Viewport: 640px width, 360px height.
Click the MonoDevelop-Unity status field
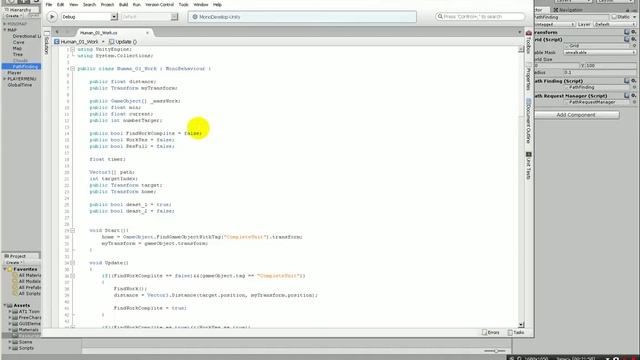tap(302, 17)
